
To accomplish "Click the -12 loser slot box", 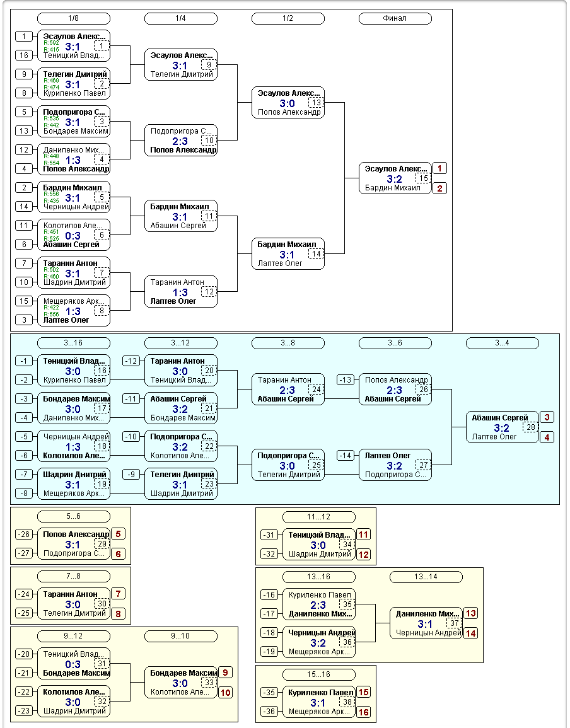I will click(x=132, y=361).
